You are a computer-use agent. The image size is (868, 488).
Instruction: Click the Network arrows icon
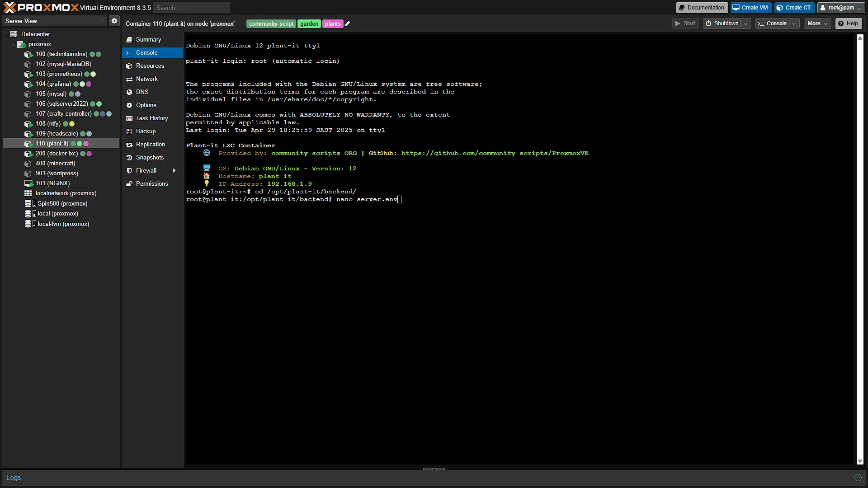[x=129, y=79]
